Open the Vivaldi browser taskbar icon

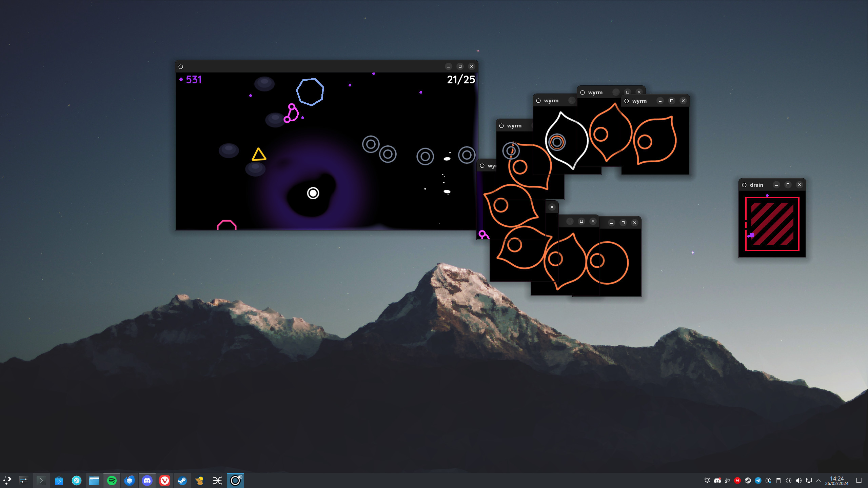(165, 481)
